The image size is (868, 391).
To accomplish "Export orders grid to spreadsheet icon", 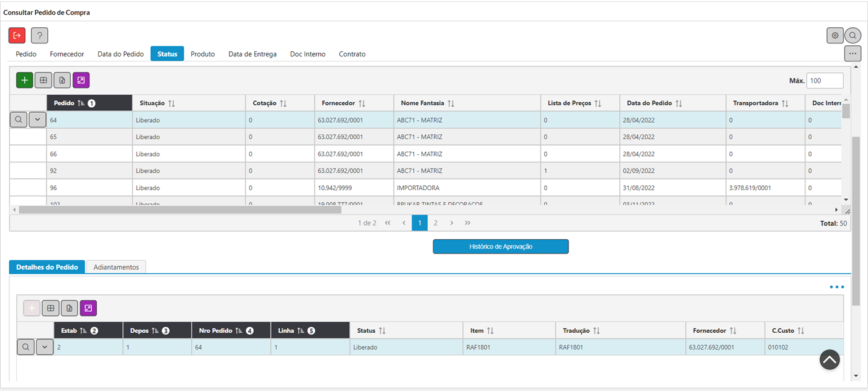I will (62, 80).
